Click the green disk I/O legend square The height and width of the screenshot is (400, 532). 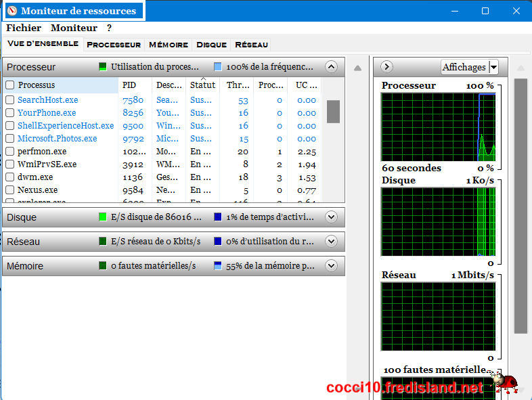[x=102, y=217]
